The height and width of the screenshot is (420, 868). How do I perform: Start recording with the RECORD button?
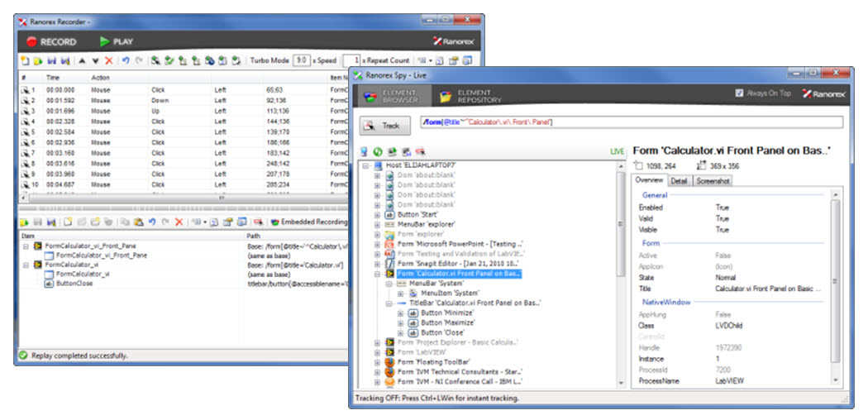tap(51, 41)
